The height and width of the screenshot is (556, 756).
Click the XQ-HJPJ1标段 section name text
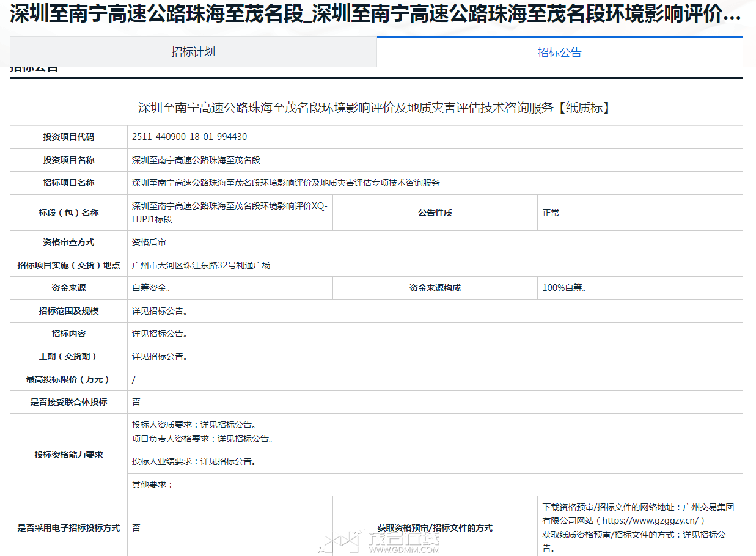coord(229,213)
